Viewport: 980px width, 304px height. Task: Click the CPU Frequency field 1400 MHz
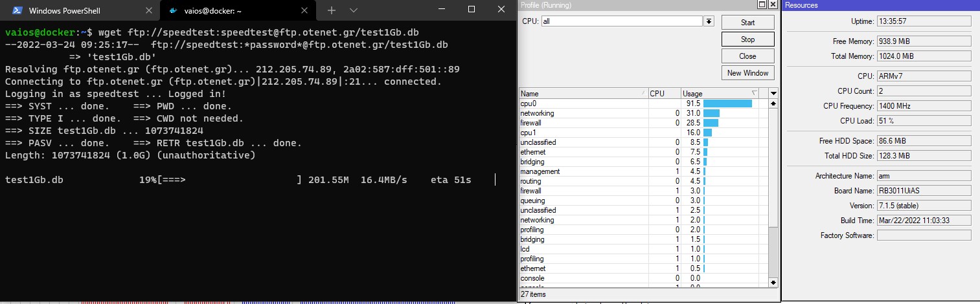click(924, 106)
